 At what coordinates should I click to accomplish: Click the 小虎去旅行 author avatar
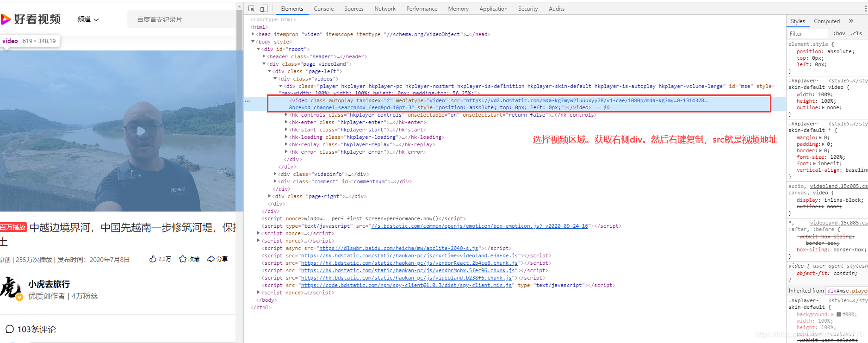11,288
